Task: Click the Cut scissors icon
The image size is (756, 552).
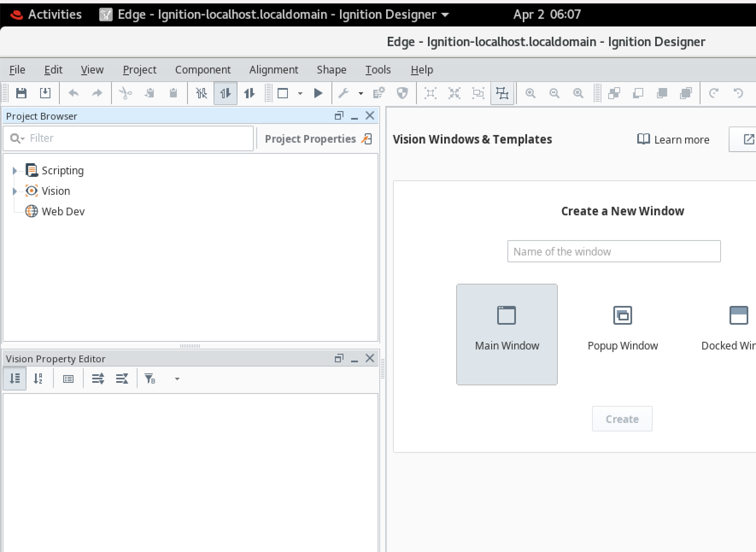Action: click(x=126, y=93)
